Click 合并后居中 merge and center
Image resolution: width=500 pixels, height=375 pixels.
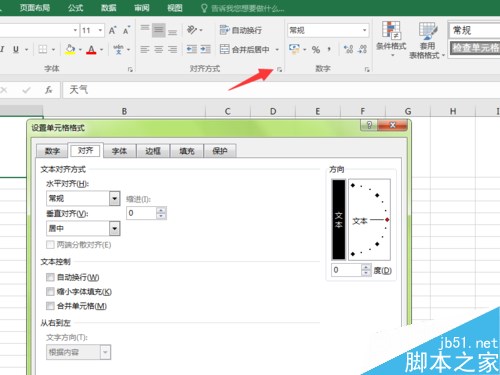tap(244, 49)
